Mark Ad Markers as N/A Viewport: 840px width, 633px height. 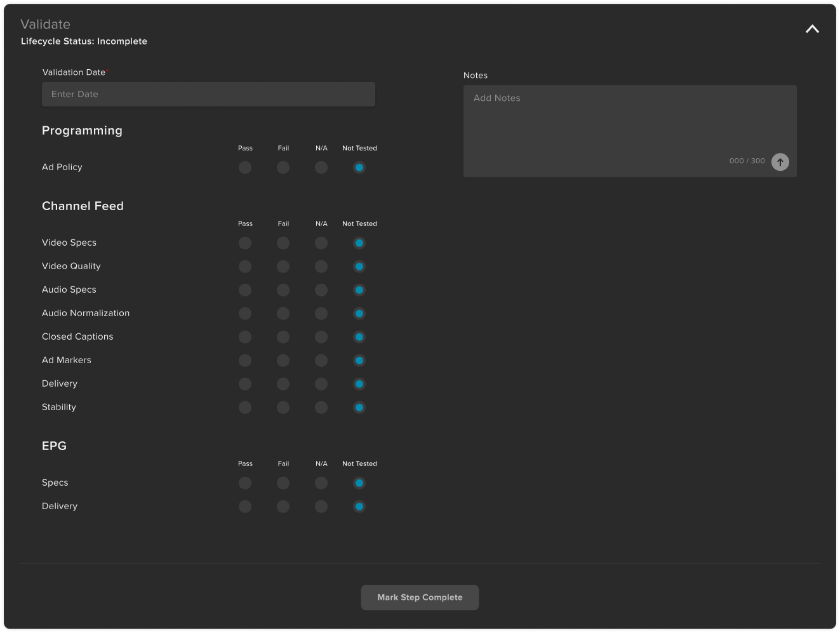coord(321,360)
